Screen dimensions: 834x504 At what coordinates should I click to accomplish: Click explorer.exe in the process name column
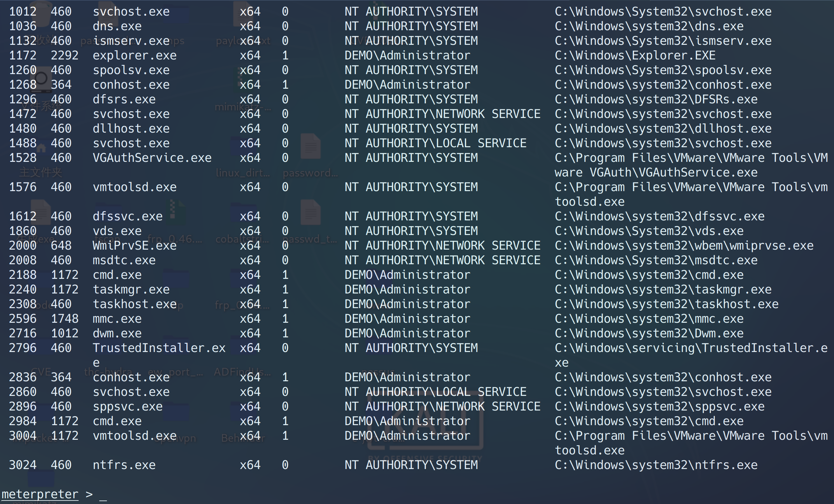134,55
